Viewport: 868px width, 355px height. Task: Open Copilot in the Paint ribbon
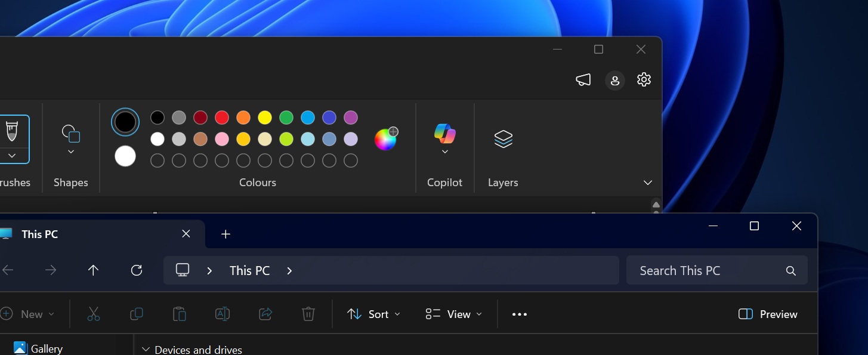(x=445, y=134)
